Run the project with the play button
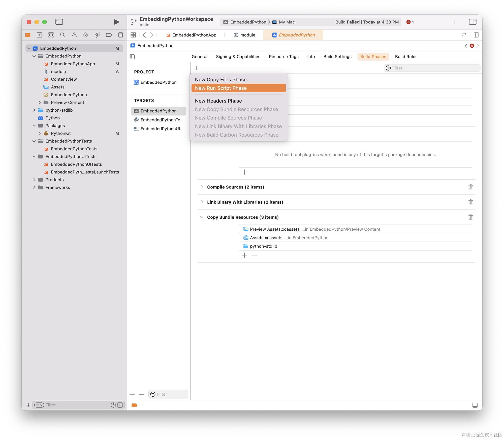Image resolution: width=504 pixels, height=439 pixels. [116, 22]
